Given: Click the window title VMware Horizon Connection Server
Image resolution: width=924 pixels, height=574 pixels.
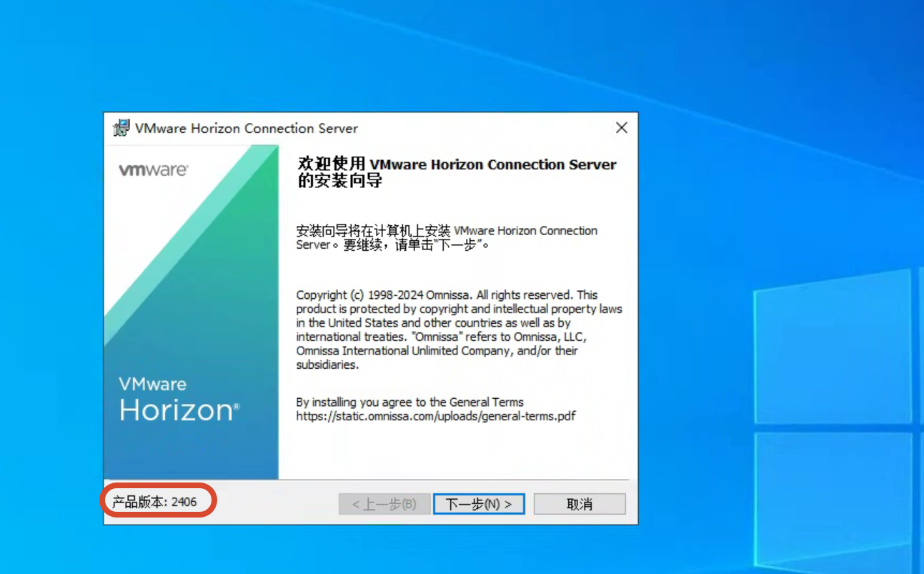Looking at the screenshot, I should click(247, 129).
